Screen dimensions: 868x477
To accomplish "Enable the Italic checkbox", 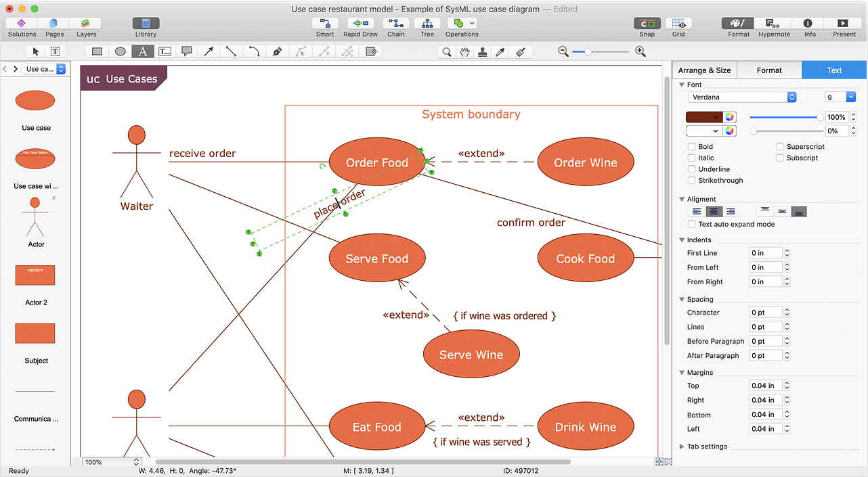I will point(692,158).
